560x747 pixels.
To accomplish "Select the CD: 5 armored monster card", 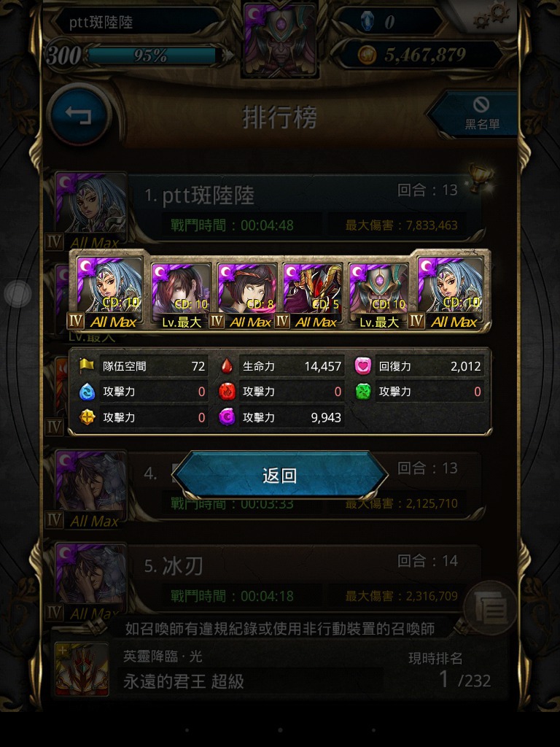I will click(312, 295).
